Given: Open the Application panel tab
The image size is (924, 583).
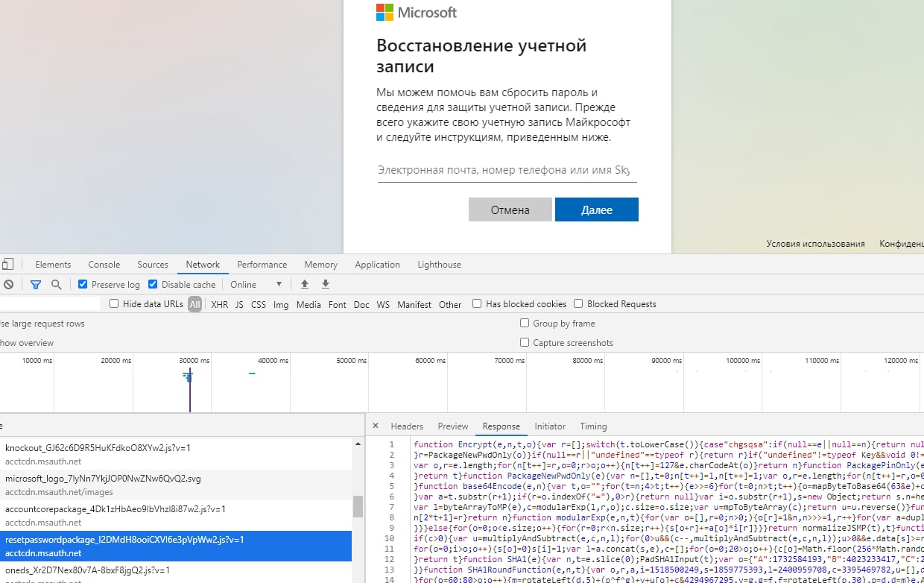Looking at the screenshot, I should (x=378, y=264).
